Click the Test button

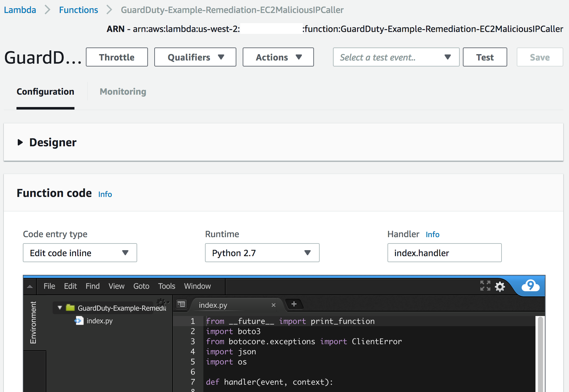click(485, 57)
